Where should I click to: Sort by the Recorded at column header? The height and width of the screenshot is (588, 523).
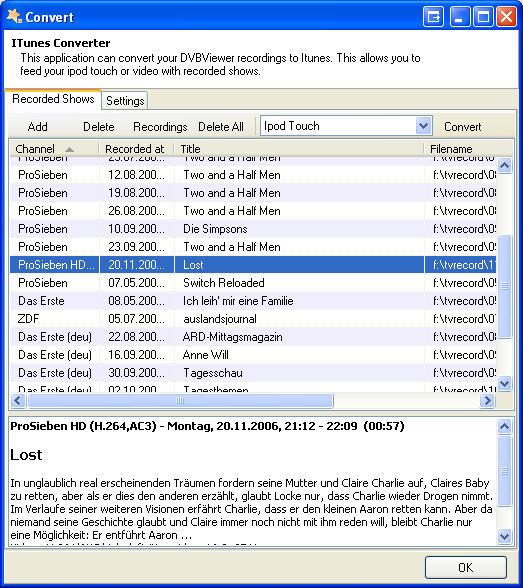coord(136,149)
